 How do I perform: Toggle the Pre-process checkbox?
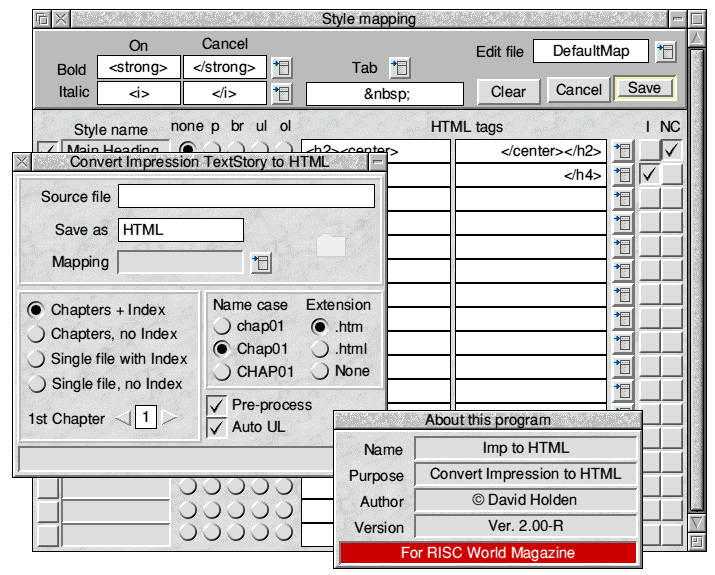(x=216, y=405)
